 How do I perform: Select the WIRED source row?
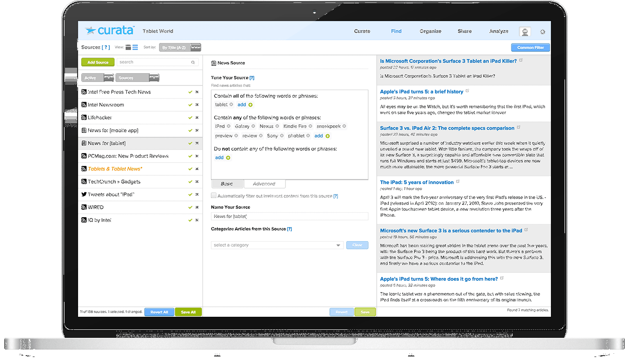pyautogui.click(x=140, y=207)
